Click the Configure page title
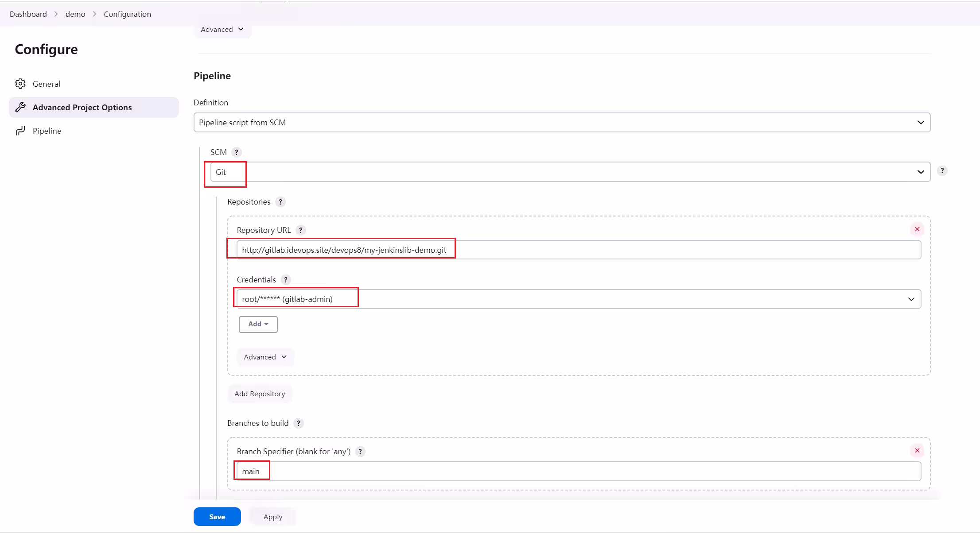 (47, 49)
